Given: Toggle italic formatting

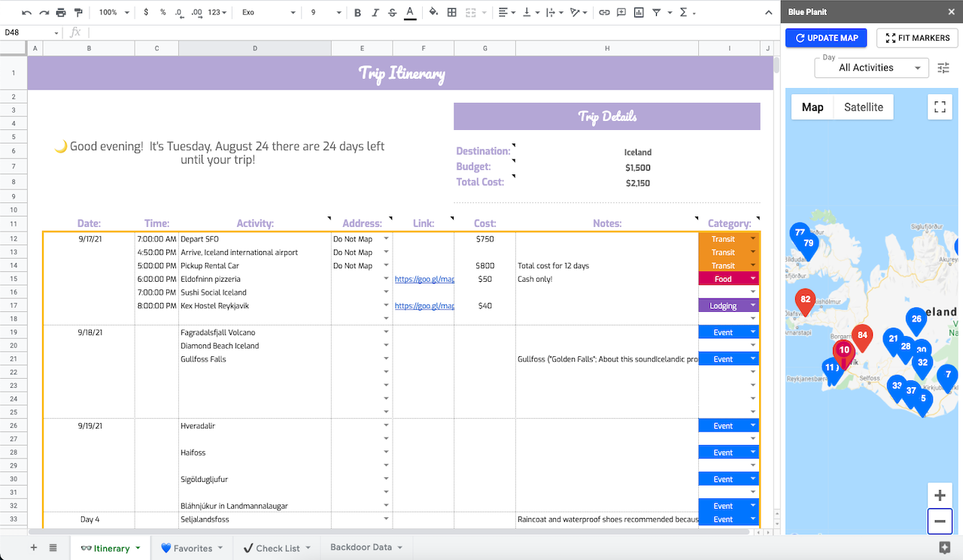Looking at the screenshot, I should click(x=375, y=13).
